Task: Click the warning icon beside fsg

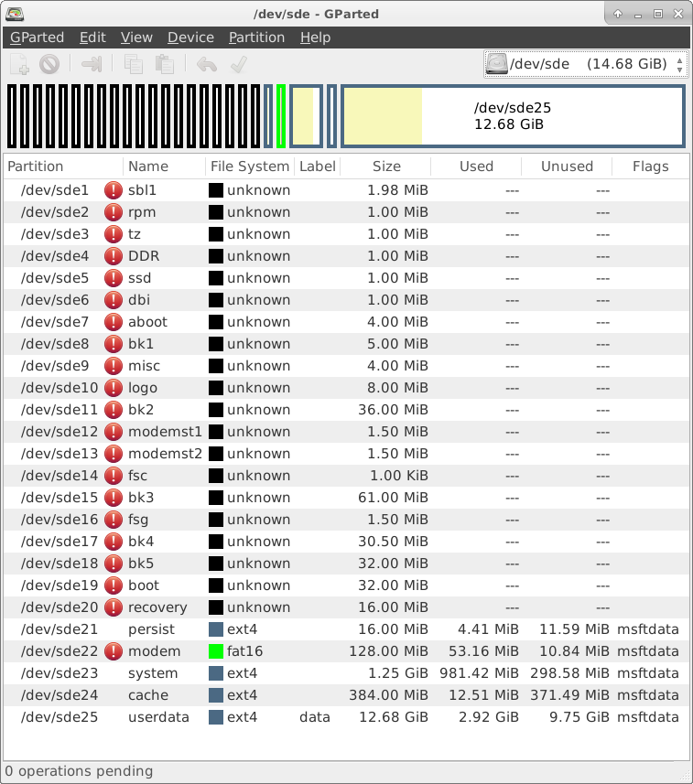Action: point(114,520)
